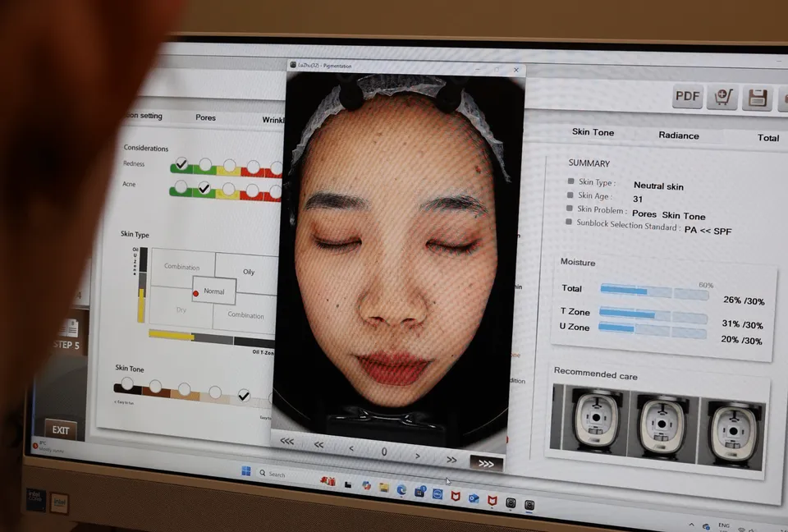Screen dimensions: 788x532
Task: Select the second Redness level circle
Action: coord(205,164)
